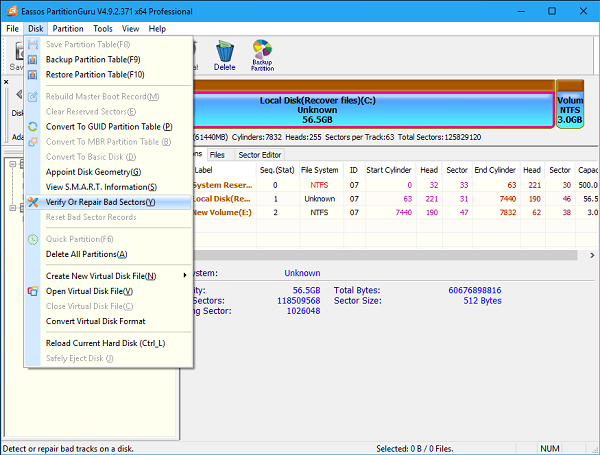Image resolution: width=600 pixels, height=455 pixels.
Task: Select View S.M.A.R.T. Information menu entry
Action: [x=99, y=187]
